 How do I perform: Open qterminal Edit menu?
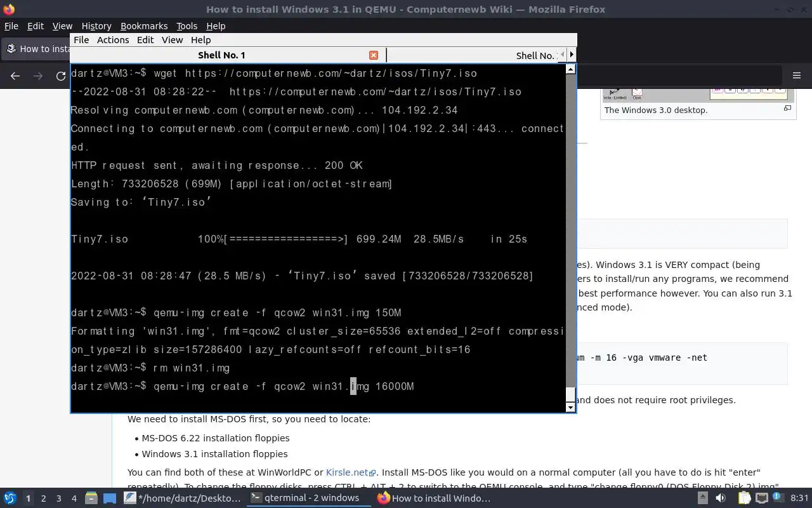tap(145, 39)
